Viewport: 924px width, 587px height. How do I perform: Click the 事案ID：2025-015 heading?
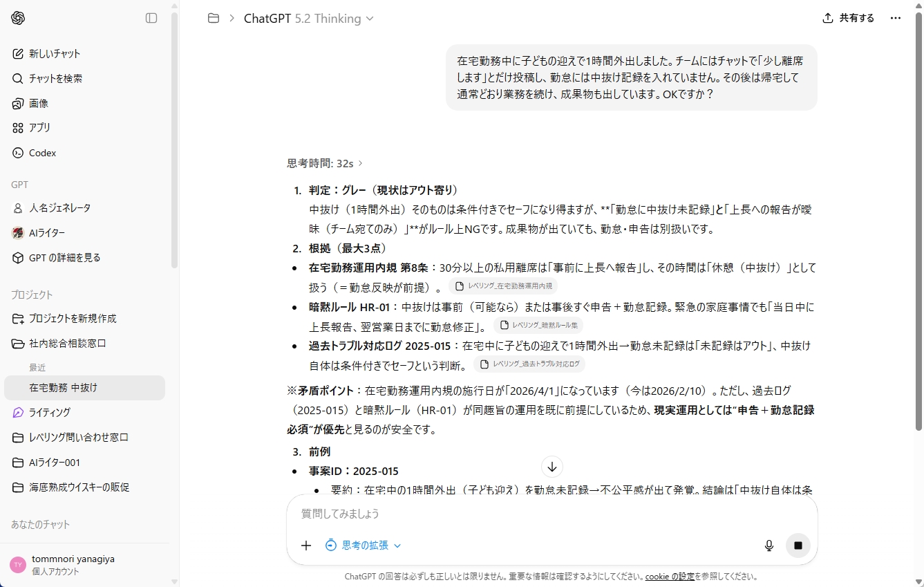pyautogui.click(x=354, y=472)
